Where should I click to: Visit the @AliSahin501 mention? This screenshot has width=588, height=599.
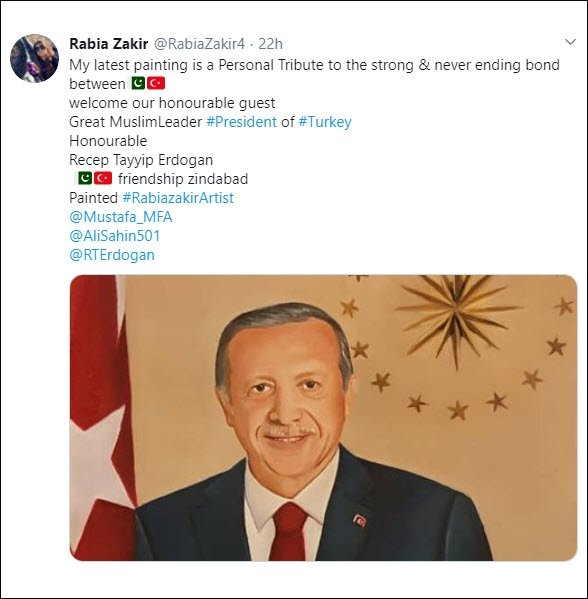tap(115, 236)
